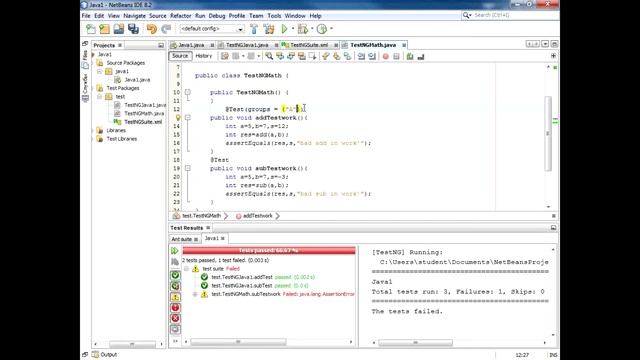Select TestNGMath.java in Projects tree
640x360 pixels.
click(144, 113)
